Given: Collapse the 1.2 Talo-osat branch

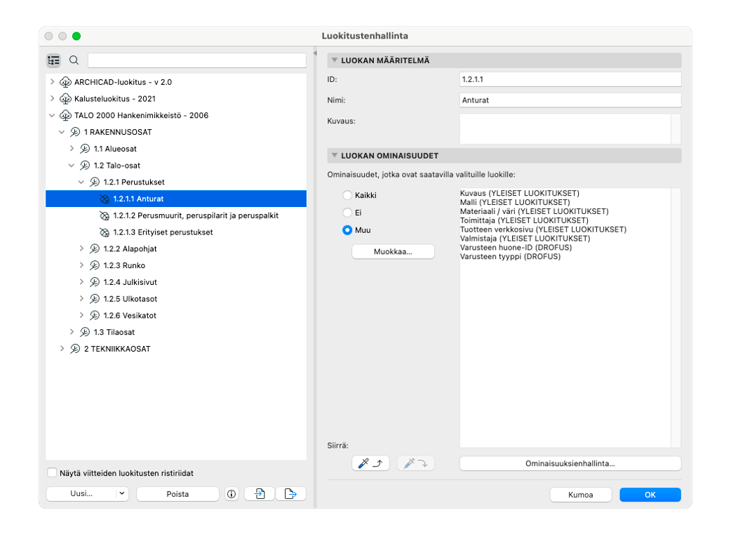Looking at the screenshot, I should (72, 166).
